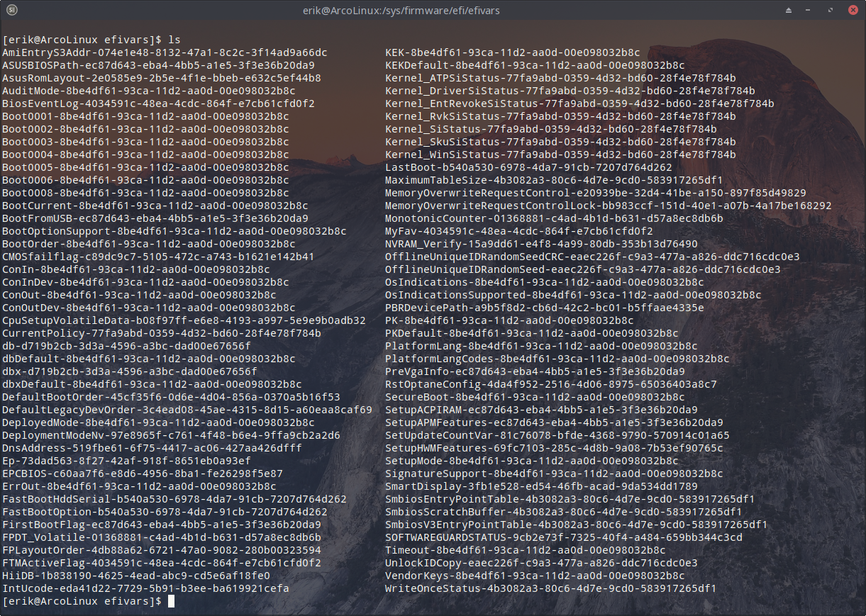Click the 'ls' command on the first prompt line
Viewport: 866px width, 616px height.
tap(174, 40)
